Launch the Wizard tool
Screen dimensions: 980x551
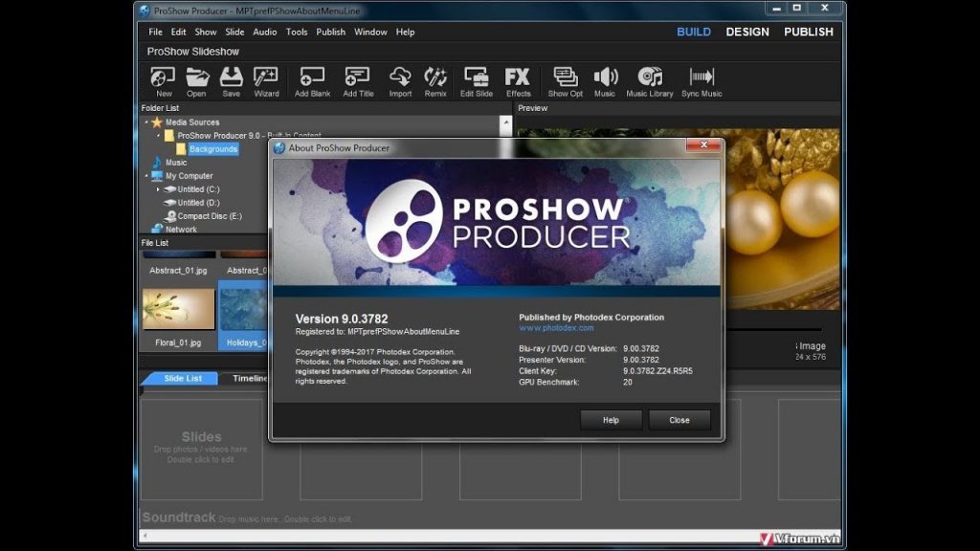266,82
